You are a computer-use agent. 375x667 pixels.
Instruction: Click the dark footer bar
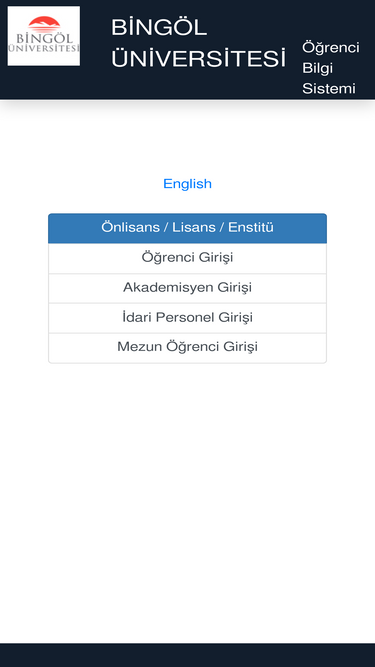pyautogui.click(x=188, y=655)
